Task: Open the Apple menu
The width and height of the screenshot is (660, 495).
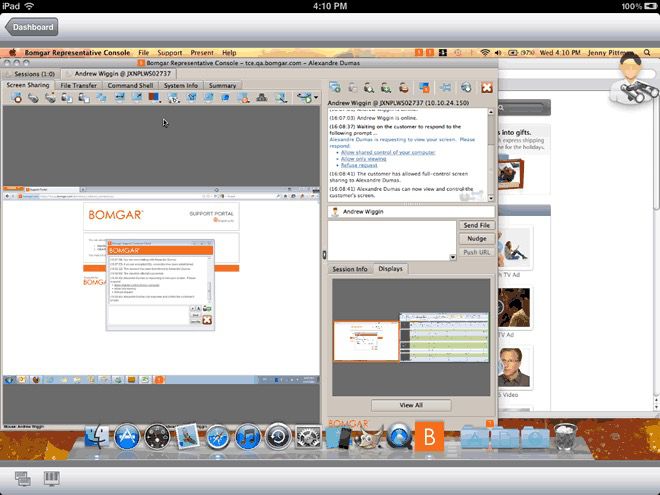Action: click(x=13, y=53)
